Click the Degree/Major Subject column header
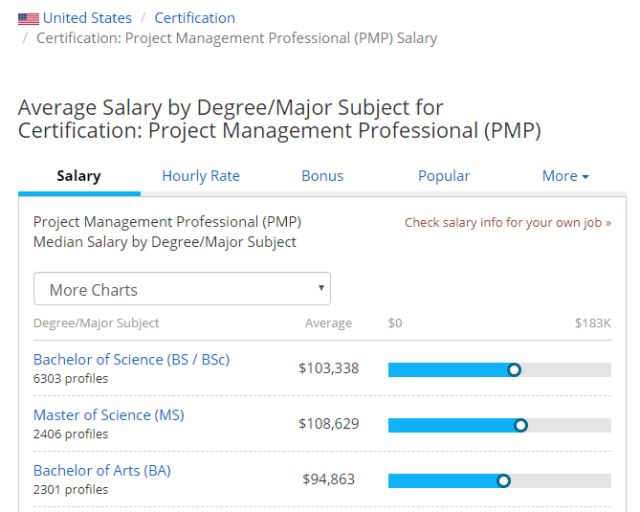This screenshot has width=640, height=512. coord(96,323)
